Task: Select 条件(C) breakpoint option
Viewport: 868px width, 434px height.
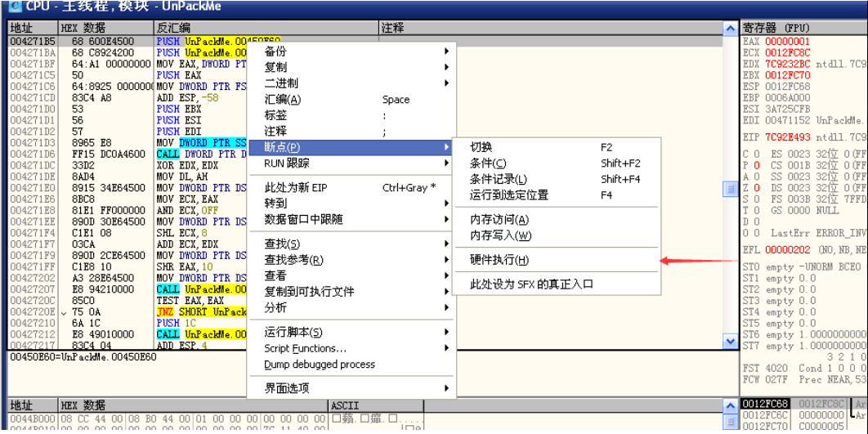Action: [x=557, y=163]
